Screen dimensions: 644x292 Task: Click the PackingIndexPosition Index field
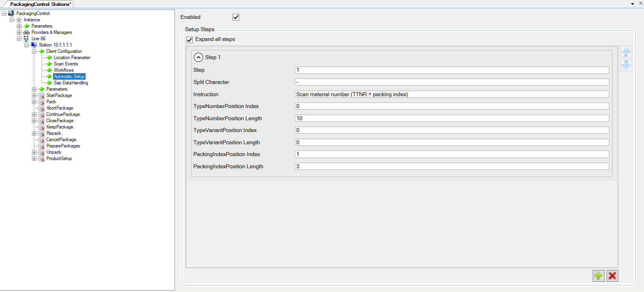click(x=452, y=154)
